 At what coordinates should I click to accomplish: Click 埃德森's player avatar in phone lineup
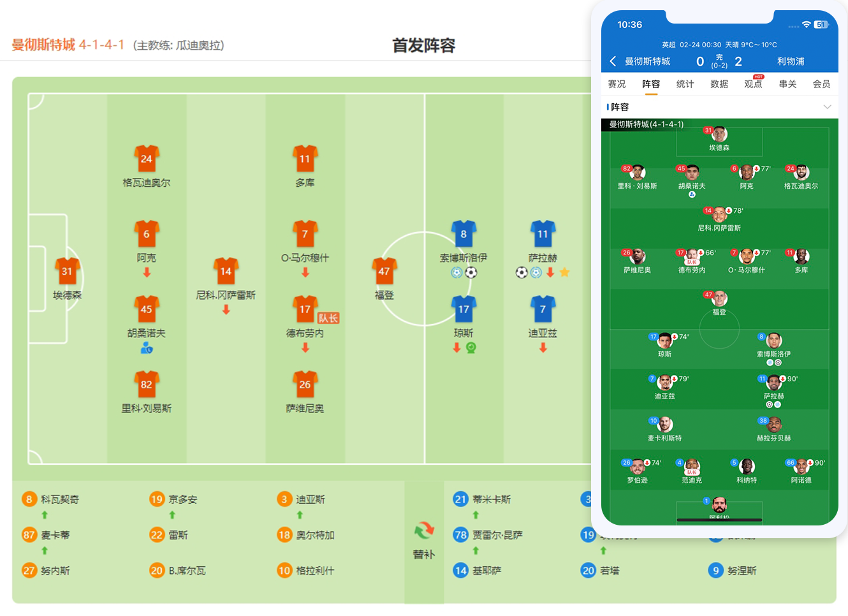click(x=719, y=134)
